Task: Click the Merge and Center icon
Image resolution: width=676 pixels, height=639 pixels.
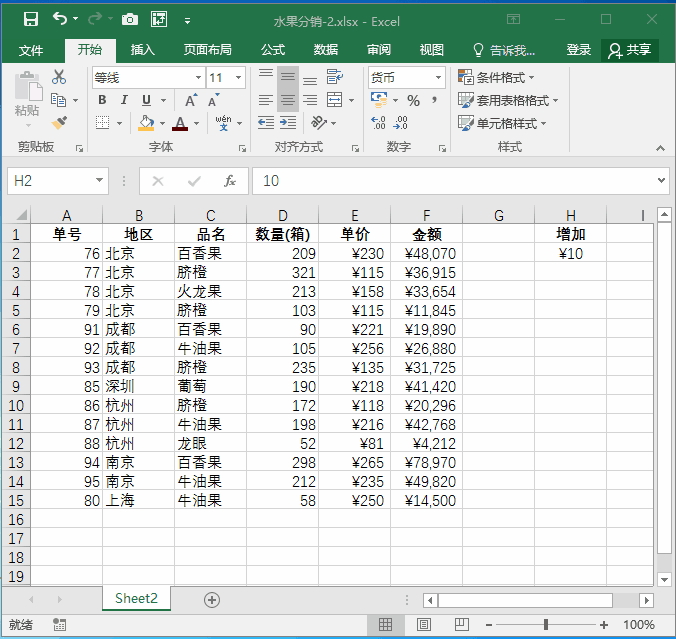Action: pos(334,100)
